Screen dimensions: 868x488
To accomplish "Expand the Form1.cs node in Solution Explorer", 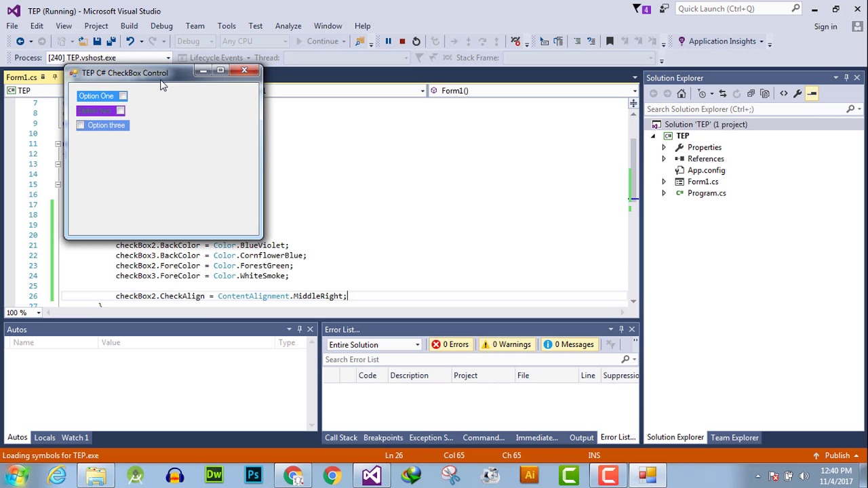I will pyautogui.click(x=664, y=182).
